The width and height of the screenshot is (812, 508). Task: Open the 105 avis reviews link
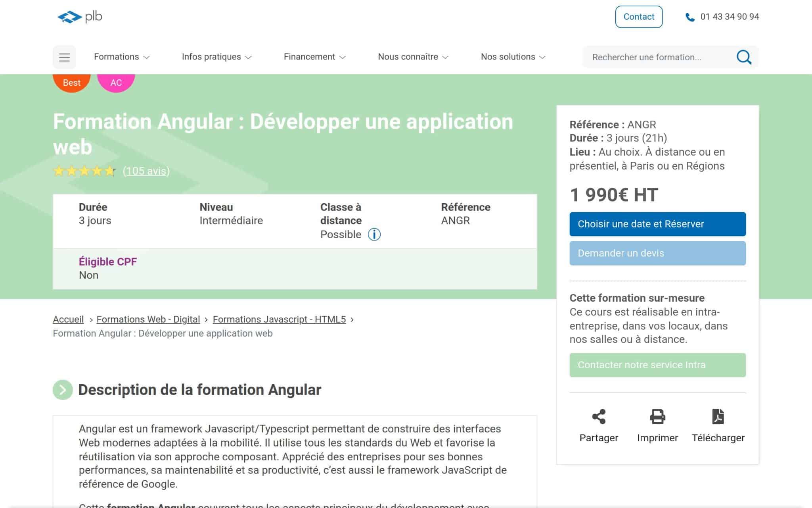pyautogui.click(x=146, y=171)
